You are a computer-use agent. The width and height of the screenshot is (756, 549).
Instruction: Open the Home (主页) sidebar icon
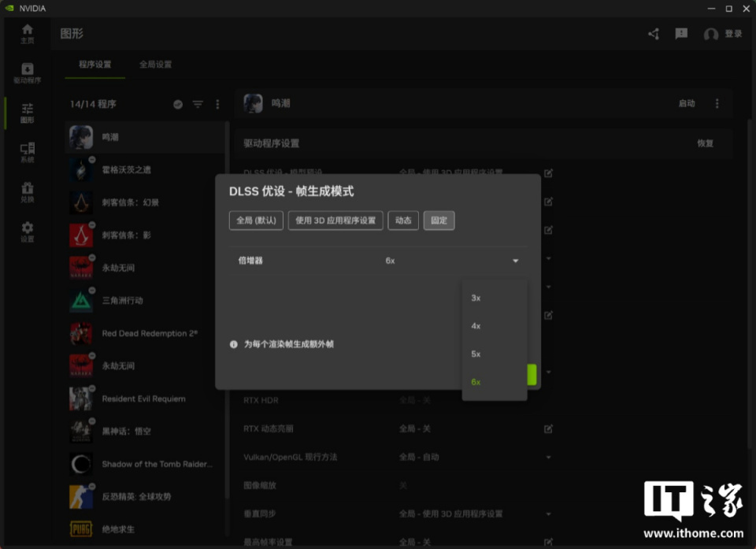(28, 34)
